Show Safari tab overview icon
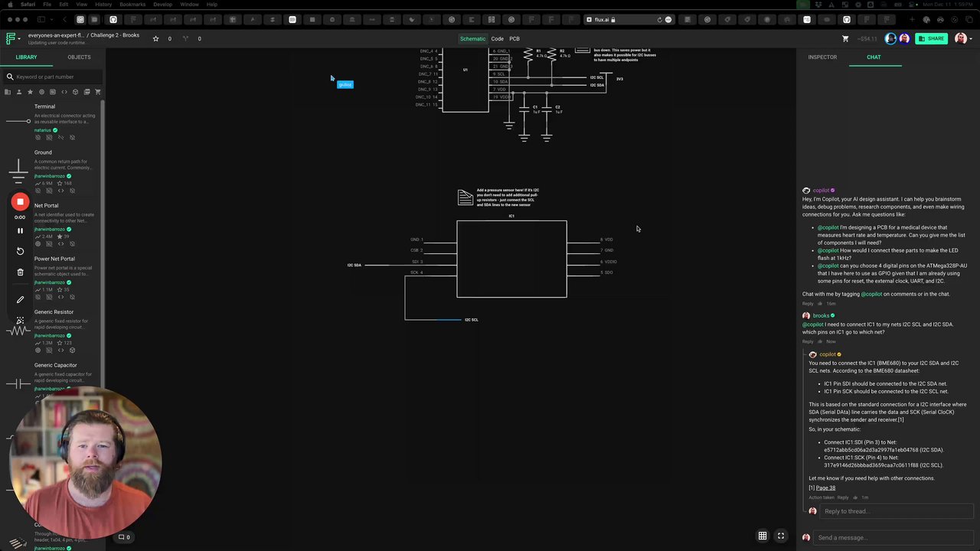Viewport: 980px width, 551px height. tap(971, 19)
